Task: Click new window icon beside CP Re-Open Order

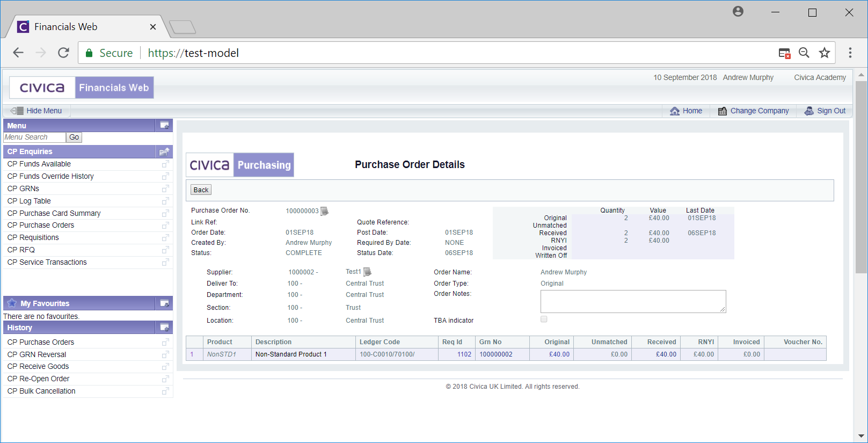Action: [x=165, y=379]
